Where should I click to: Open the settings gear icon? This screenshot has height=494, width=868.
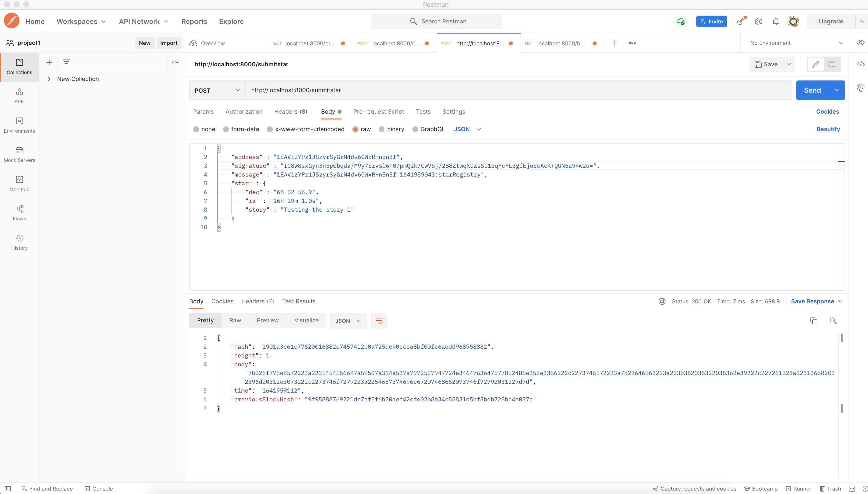click(758, 21)
